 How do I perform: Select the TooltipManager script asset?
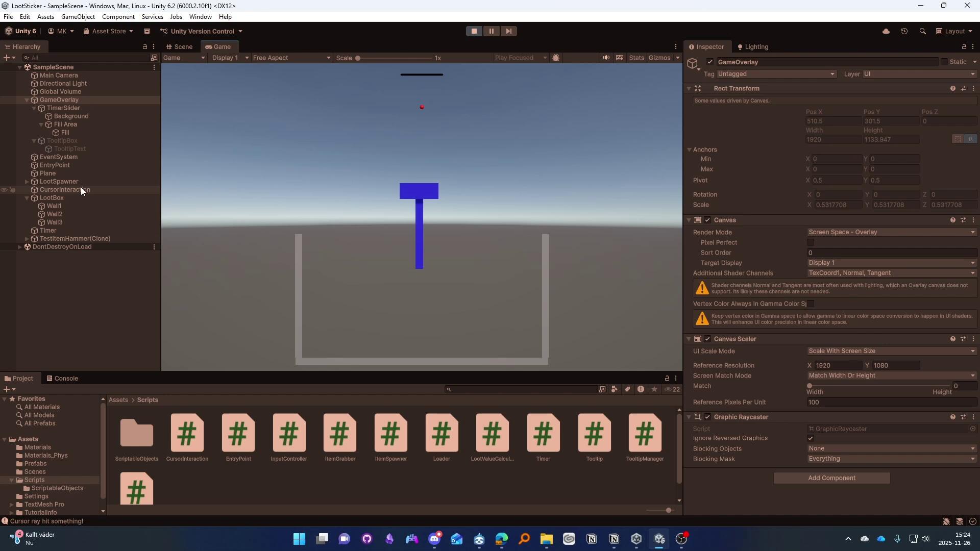[x=645, y=438]
